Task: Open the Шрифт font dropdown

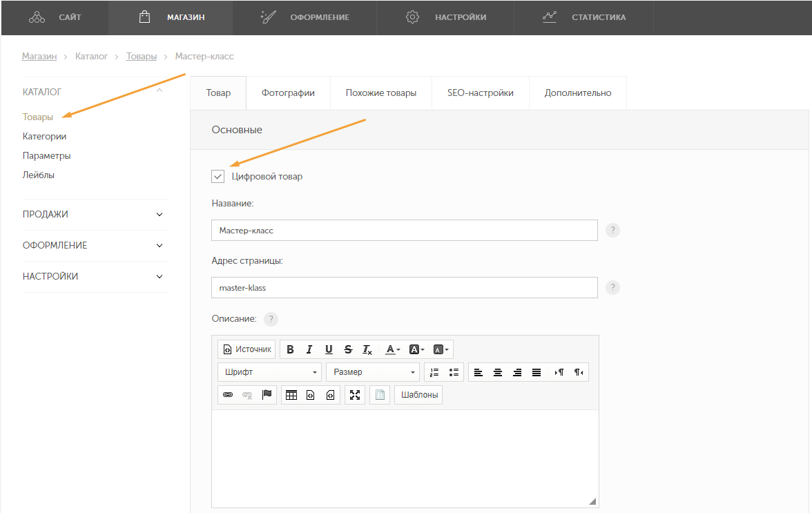Action: [x=269, y=372]
